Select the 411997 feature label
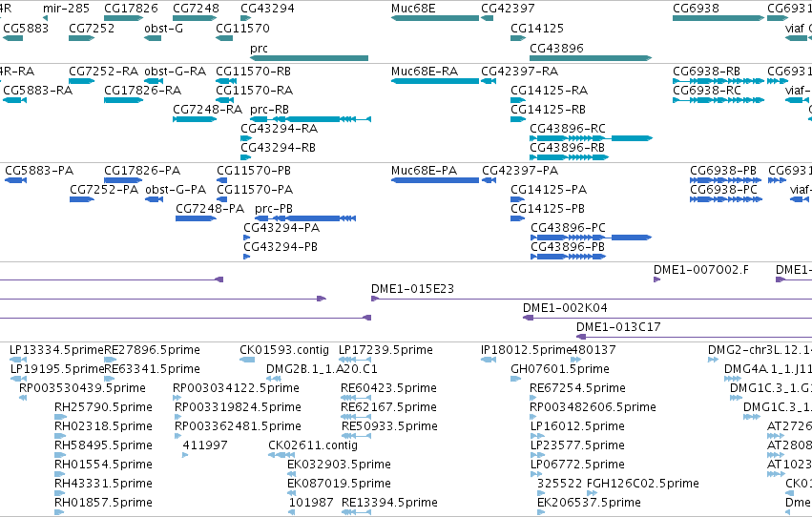Screen dimensions: 812x517 pos(205,445)
